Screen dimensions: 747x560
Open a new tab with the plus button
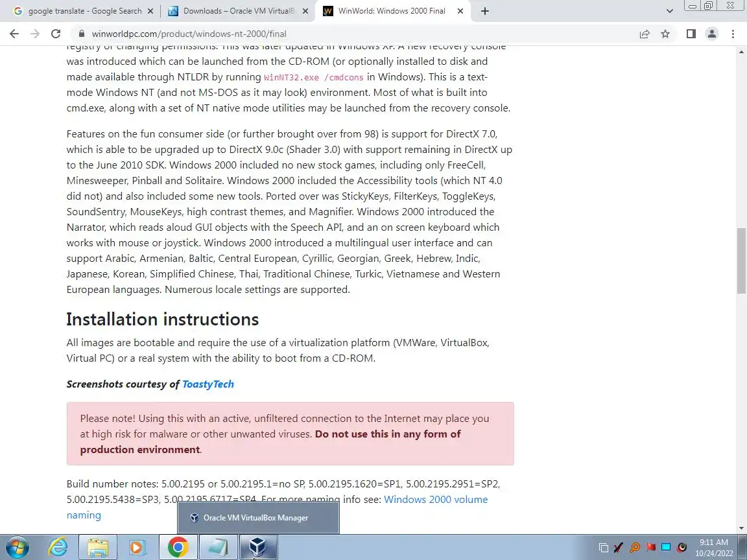pos(484,11)
